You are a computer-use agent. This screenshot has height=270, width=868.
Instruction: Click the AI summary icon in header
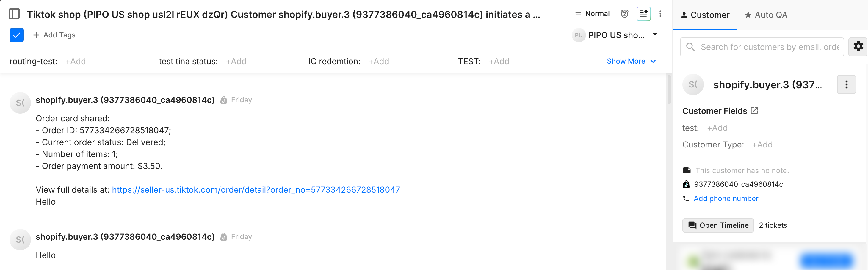643,14
